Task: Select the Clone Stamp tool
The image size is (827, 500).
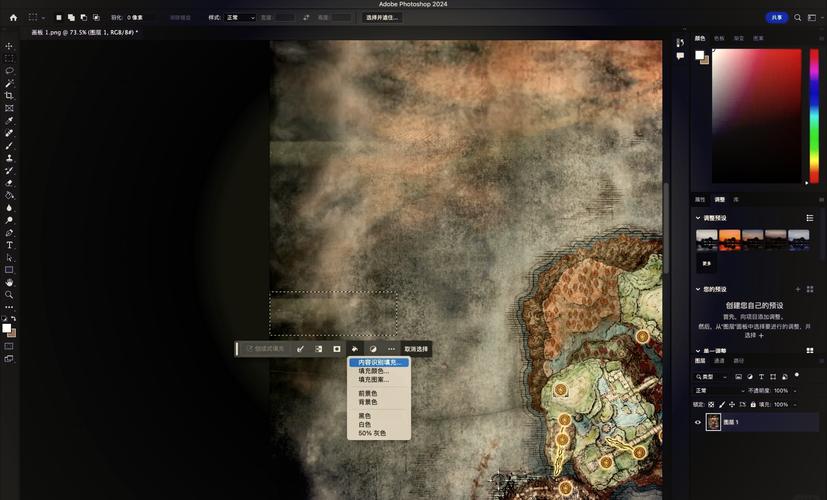Action: point(9,158)
